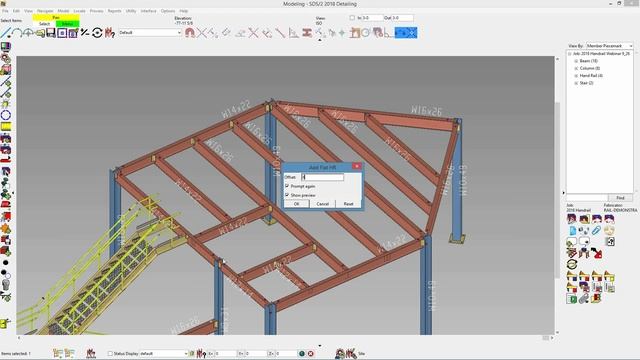
Task: Collapse the Job root tree node
Action: click(x=569, y=53)
